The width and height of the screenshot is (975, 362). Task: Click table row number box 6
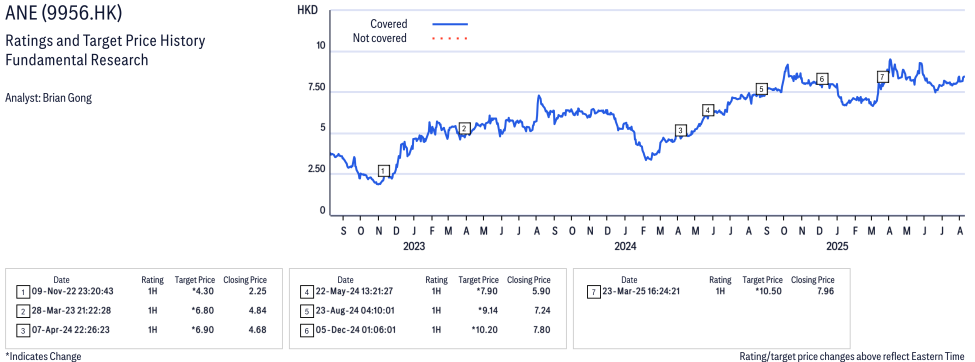point(306,330)
